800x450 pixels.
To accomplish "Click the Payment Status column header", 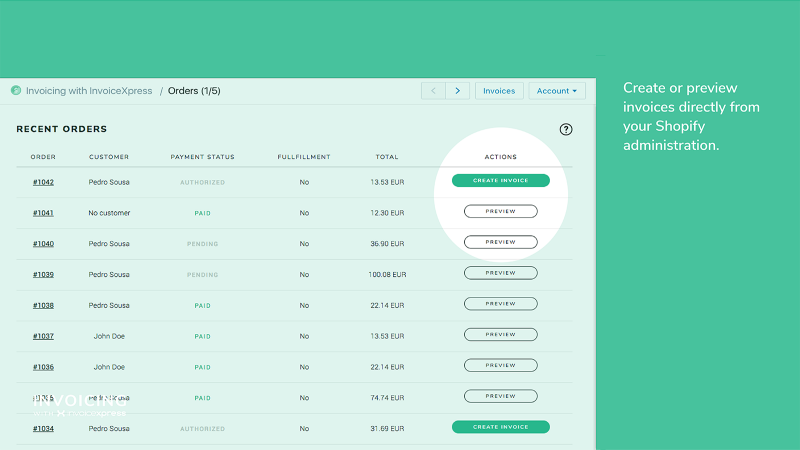I will point(203,157).
